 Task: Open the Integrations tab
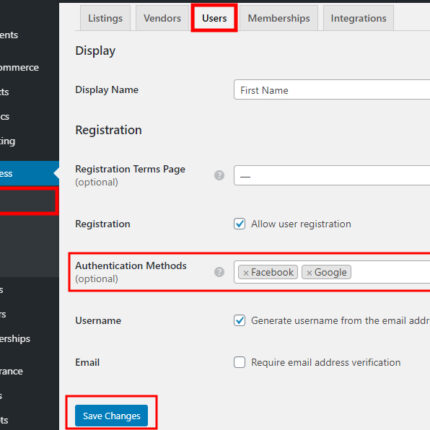pos(359,18)
